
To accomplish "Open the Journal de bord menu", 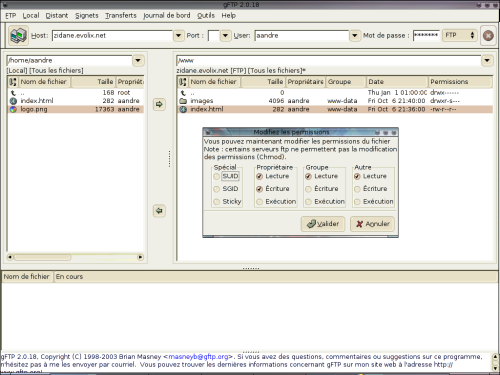I will click(167, 15).
